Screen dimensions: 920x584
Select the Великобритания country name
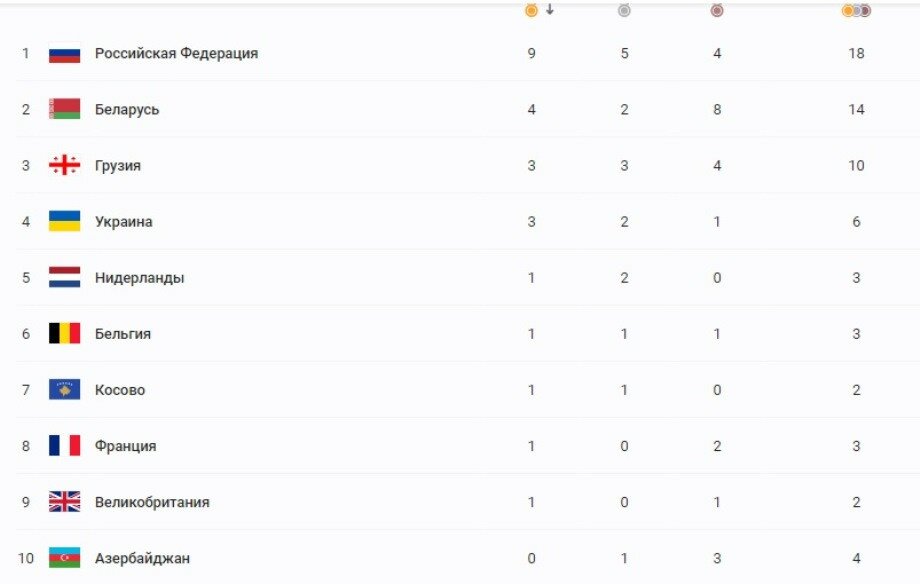tap(152, 502)
